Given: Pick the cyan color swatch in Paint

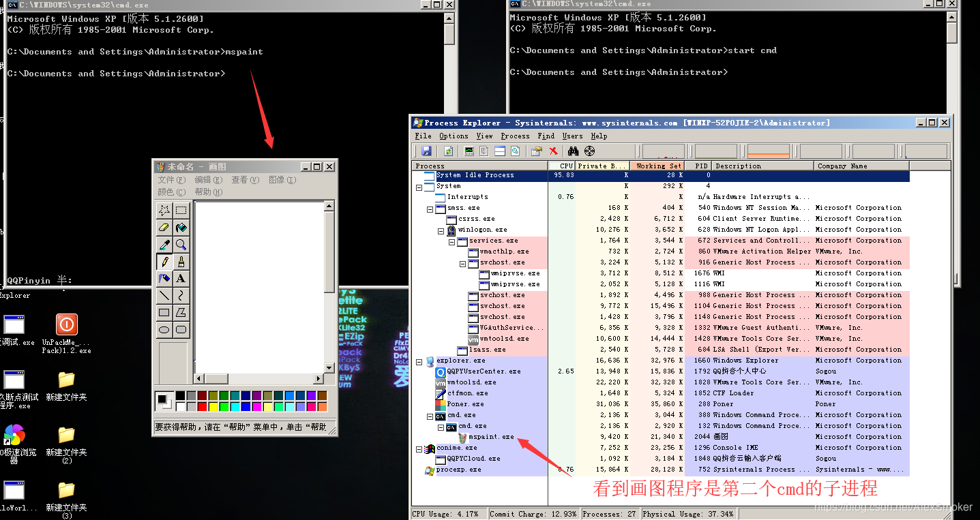Looking at the screenshot, I should click(x=235, y=406).
